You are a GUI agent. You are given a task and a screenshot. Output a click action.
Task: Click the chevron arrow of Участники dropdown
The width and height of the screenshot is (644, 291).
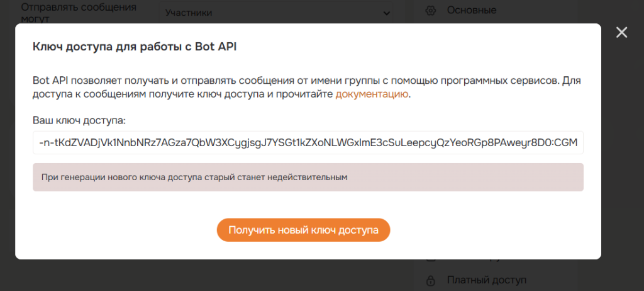(x=386, y=13)
